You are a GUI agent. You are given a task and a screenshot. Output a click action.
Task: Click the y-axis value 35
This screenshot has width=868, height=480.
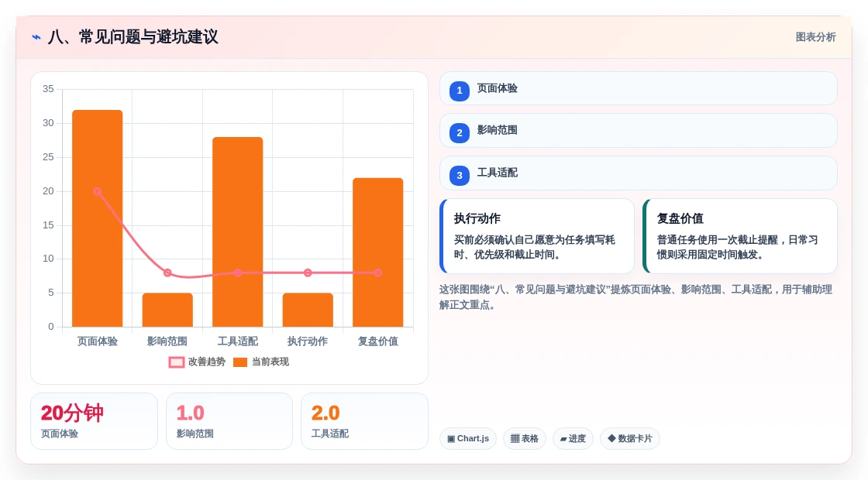click(48, 89)
